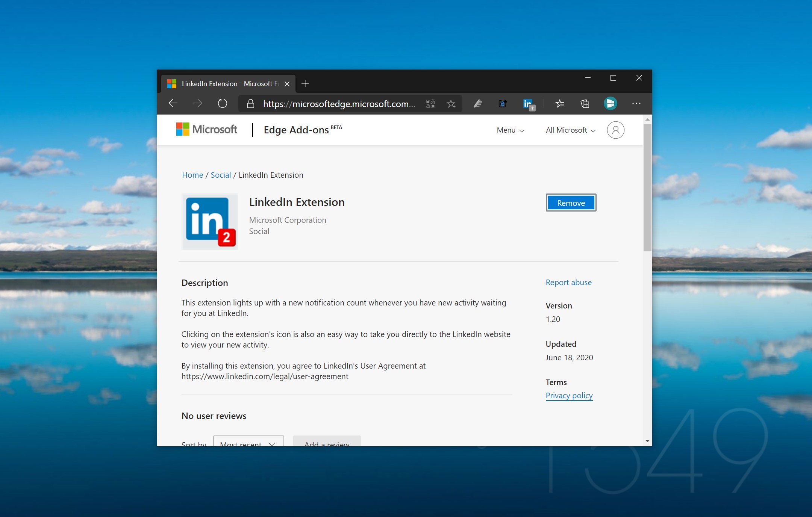Minimize the Edge window

pos(588,78)
